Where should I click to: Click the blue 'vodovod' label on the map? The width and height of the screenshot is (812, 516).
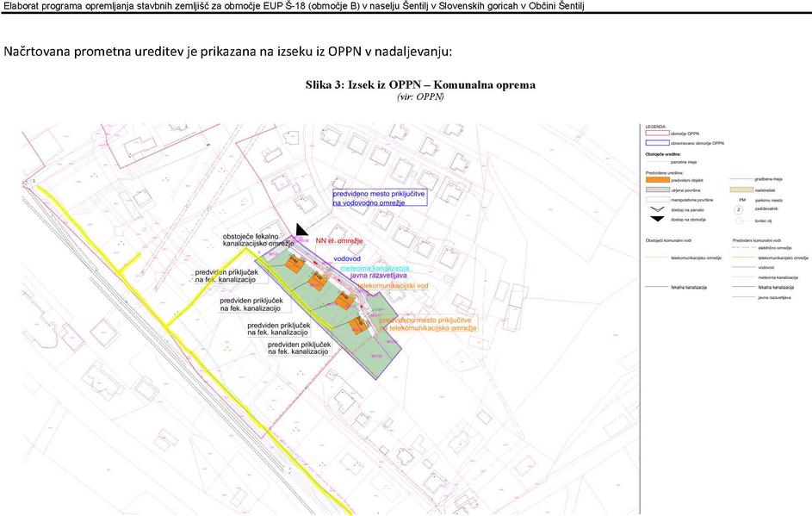coord(347,258)
